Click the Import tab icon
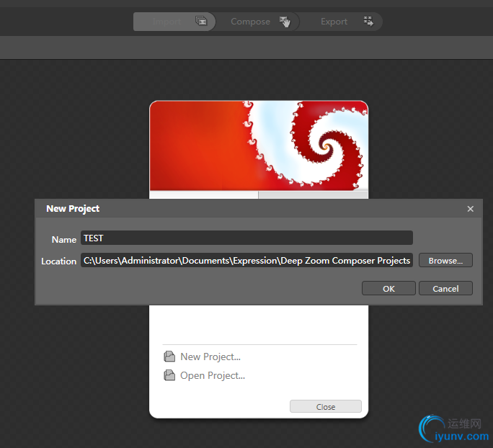 coord(201,21)
